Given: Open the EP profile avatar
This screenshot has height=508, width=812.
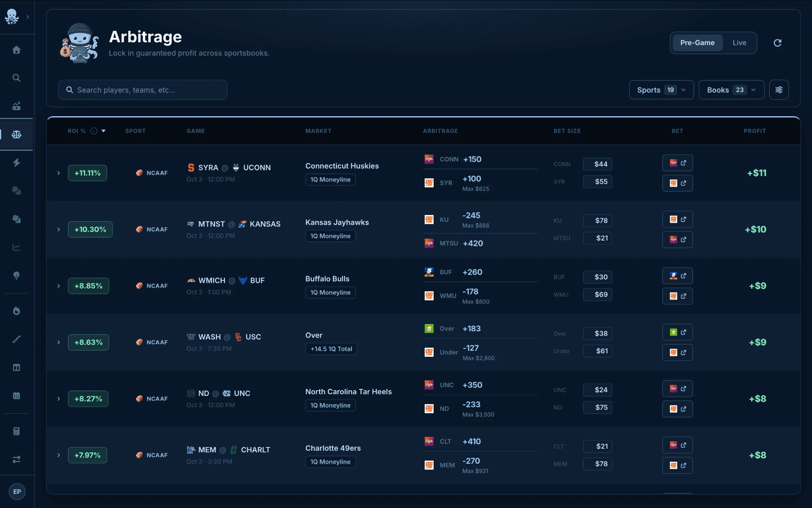Looking at the screenshot, I should point(17,492).
